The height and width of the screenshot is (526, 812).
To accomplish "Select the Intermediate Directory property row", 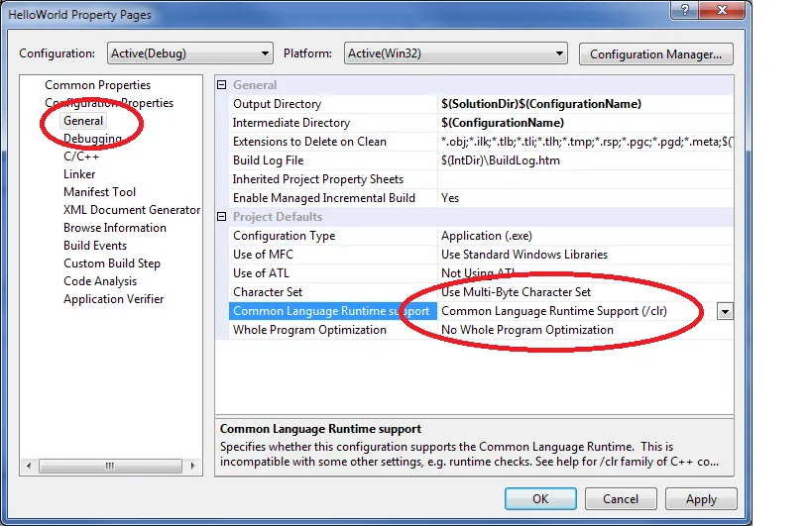I will click(481, 123).
